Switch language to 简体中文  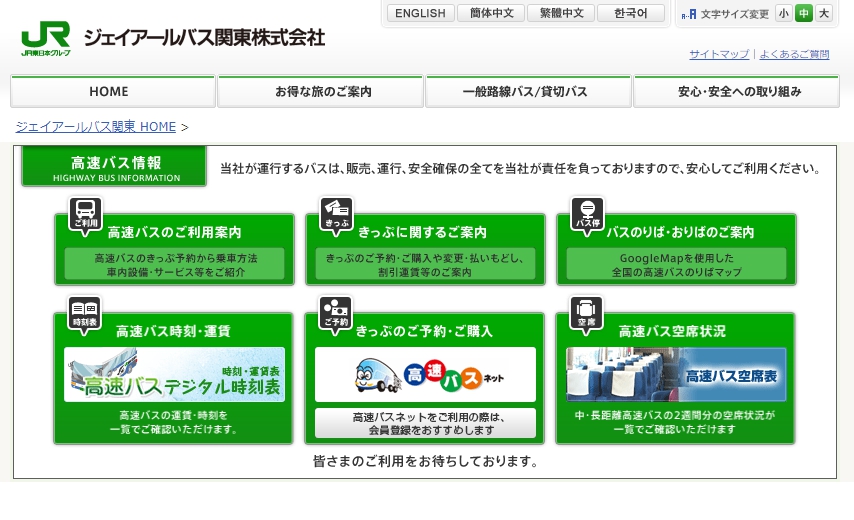pos(491,13)
